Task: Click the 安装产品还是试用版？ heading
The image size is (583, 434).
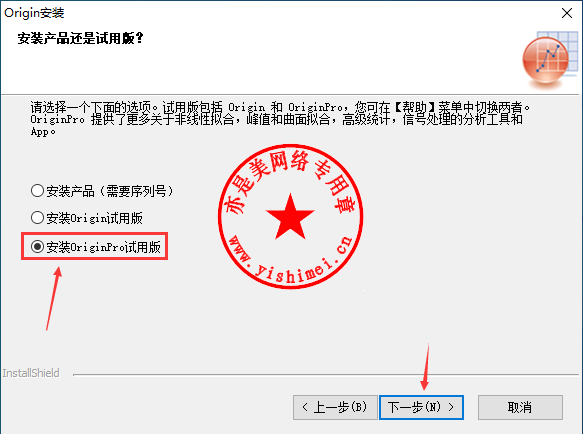Action: 80,38
